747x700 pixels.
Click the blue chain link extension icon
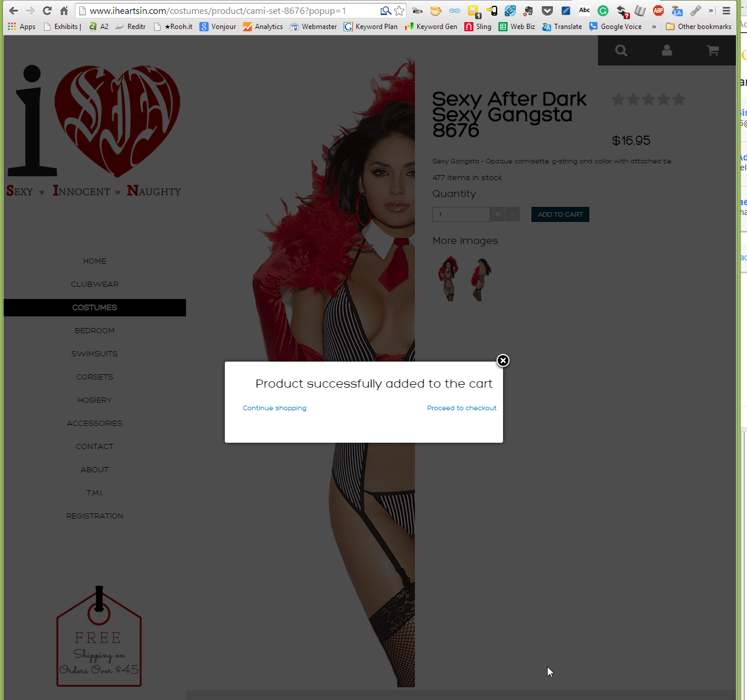point(455,10)
